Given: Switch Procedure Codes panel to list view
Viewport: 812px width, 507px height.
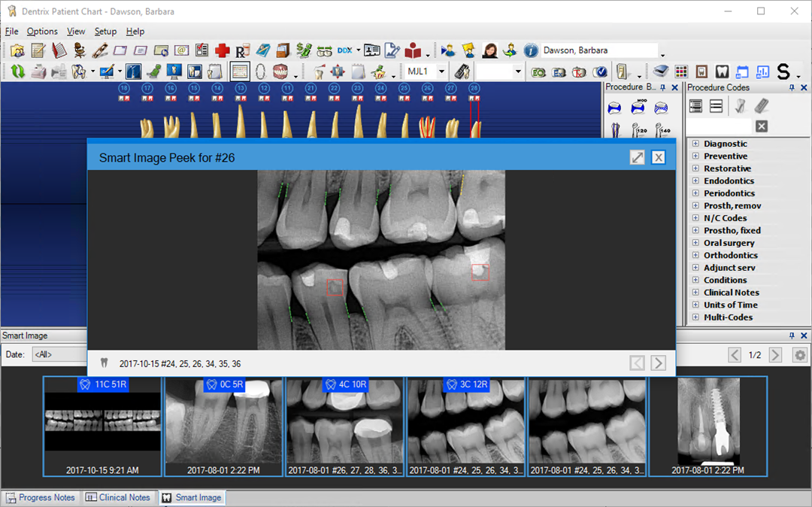Looking at the screenshot, I should [x=716, y=106].
